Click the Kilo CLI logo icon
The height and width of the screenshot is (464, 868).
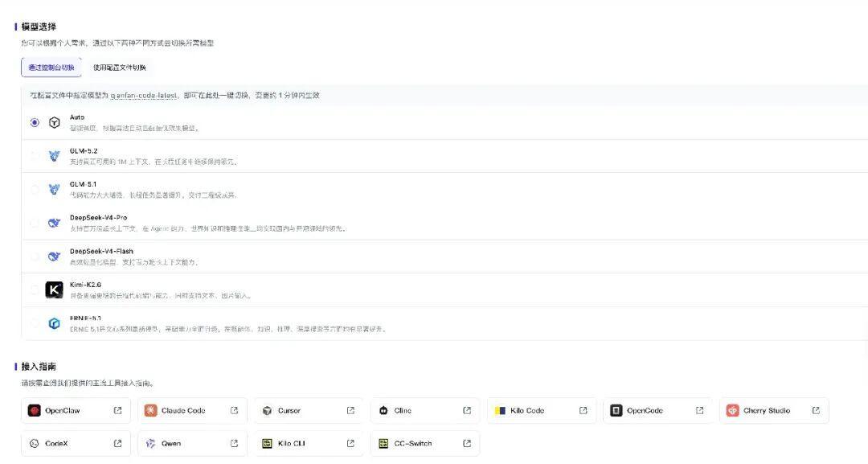click(268, 443)
